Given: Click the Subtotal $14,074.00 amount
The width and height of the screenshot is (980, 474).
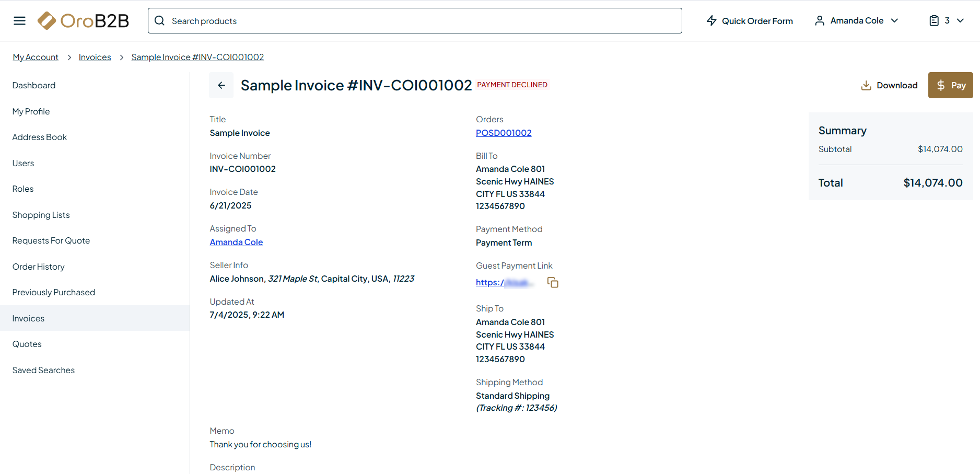Looking at the screenshot, I should 940,149.
